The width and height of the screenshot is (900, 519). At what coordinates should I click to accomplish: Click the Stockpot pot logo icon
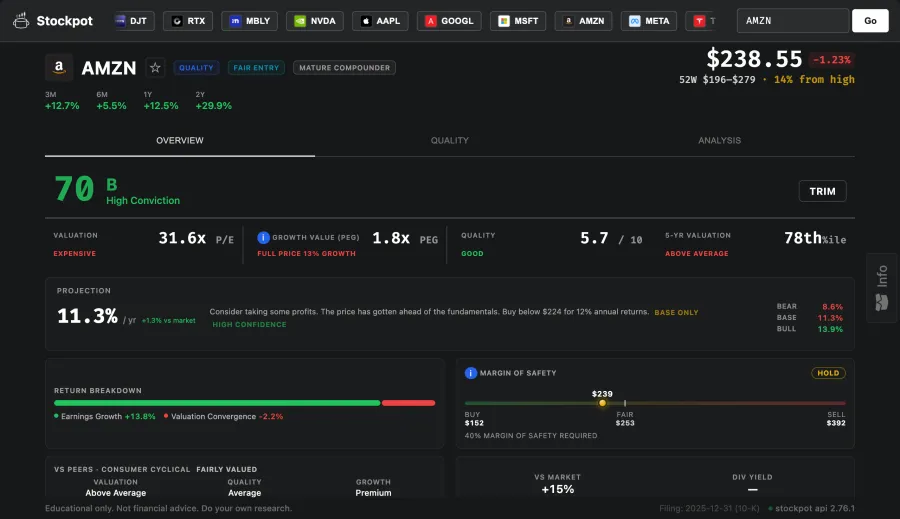tap(21, 21)
